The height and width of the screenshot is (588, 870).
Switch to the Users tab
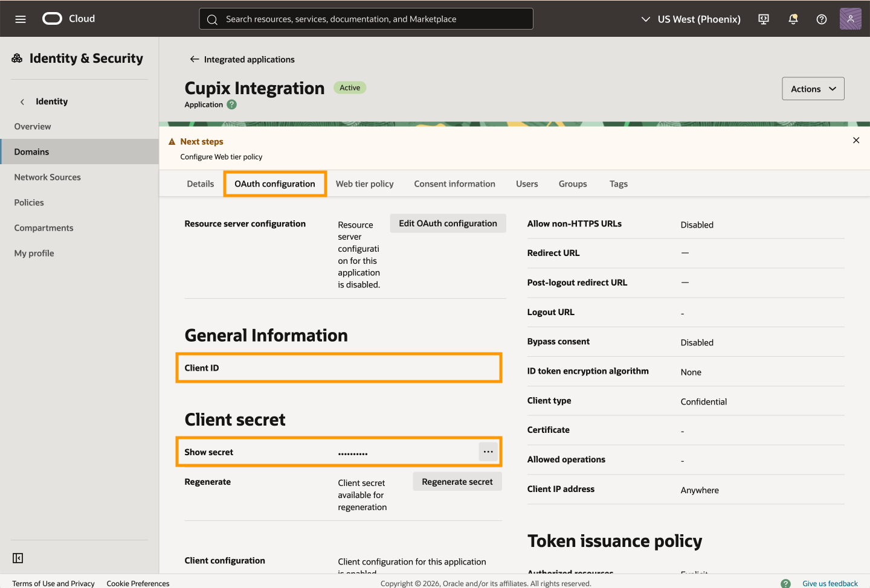tap(527, 184)
